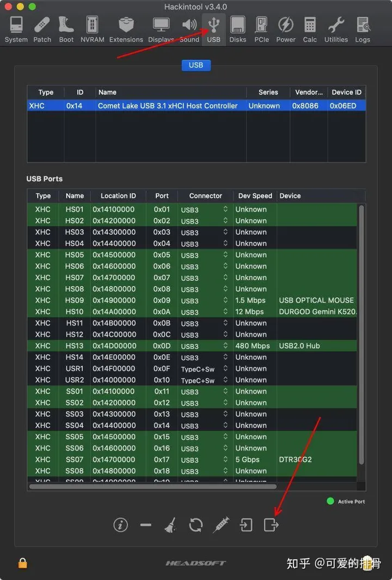The height and width of the screenshot is (580, 392).
Task: Click the info icon below ports list
Action: [x=120, y=524]
